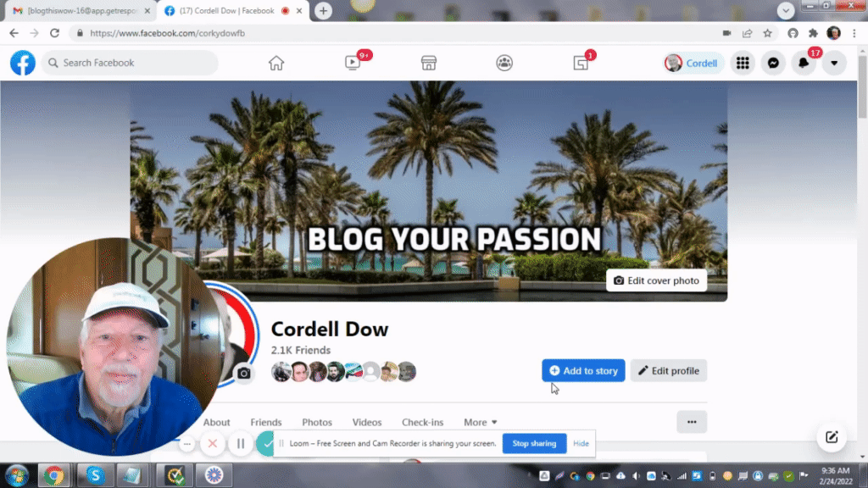This screenshot has width=868, height=488.
Task: Switch to the Check-ins tab
Action: pos(423,422)
